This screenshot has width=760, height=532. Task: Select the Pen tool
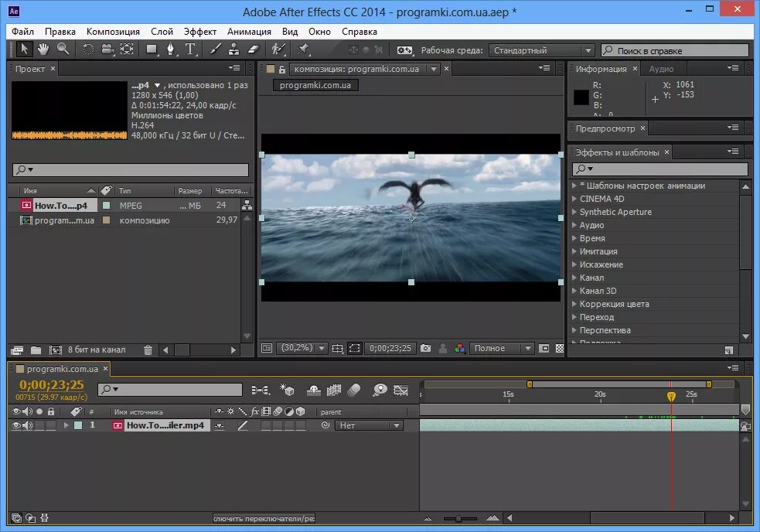point(171,49)
